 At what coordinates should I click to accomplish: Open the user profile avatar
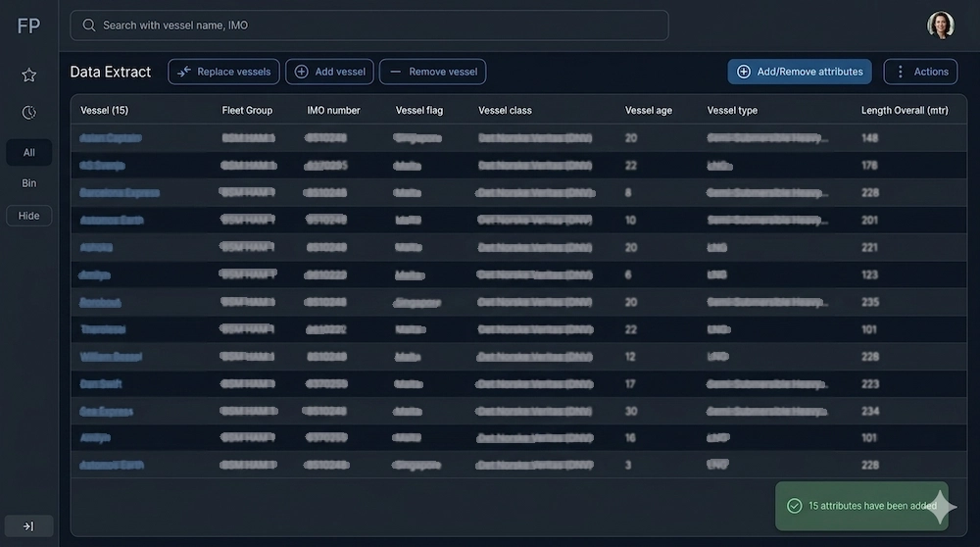click(940, 25)
